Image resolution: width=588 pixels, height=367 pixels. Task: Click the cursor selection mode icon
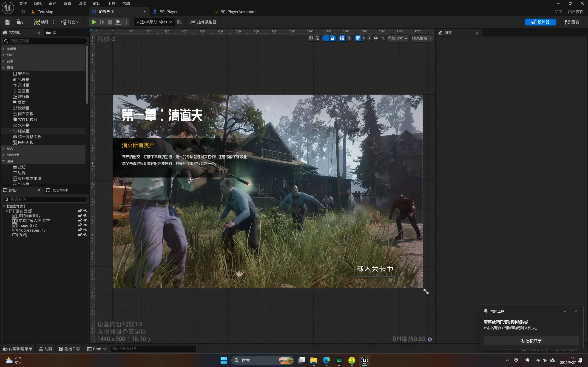369,38
